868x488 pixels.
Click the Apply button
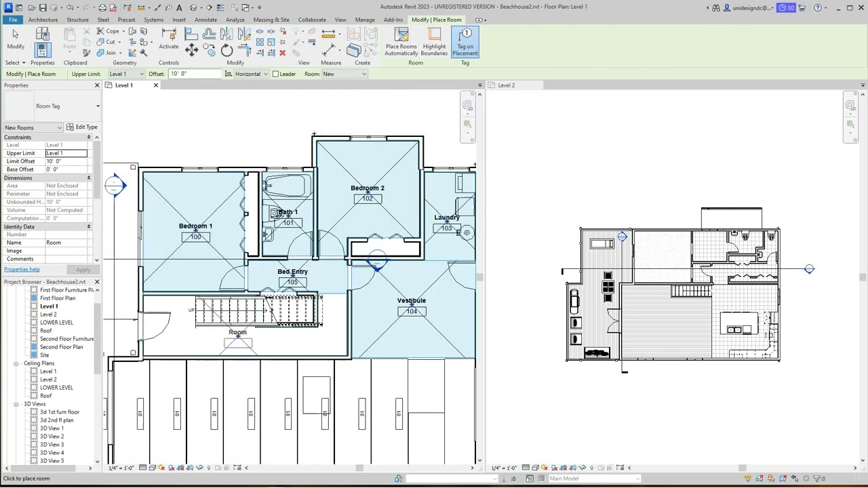tap(83, 270)
